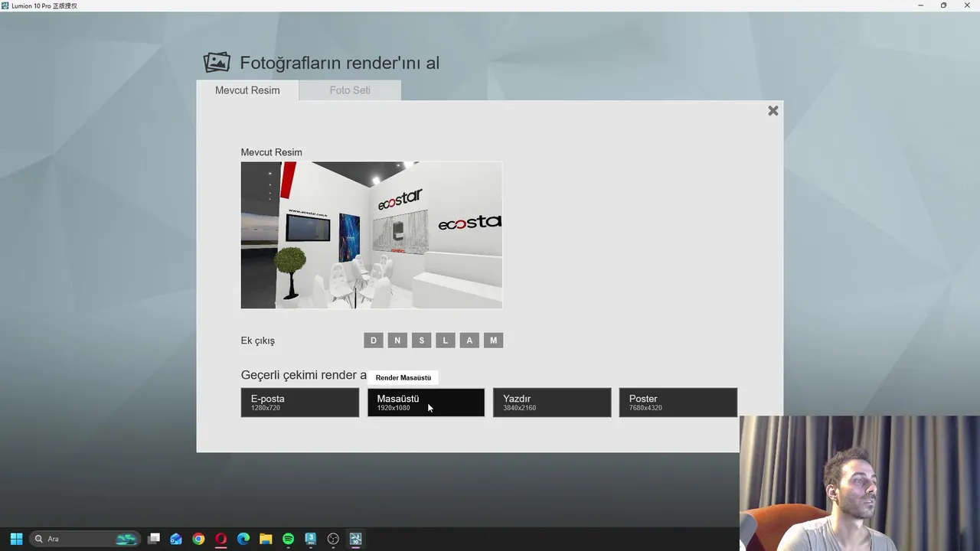Open Task View from the taskbar
This screenshot has width=980, height=551.
tap(154, 539)
